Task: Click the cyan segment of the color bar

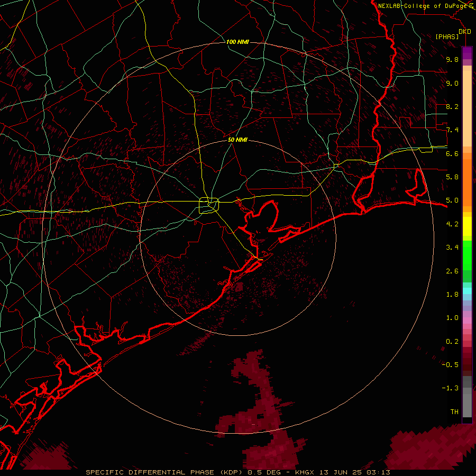Action: (467, 291)
